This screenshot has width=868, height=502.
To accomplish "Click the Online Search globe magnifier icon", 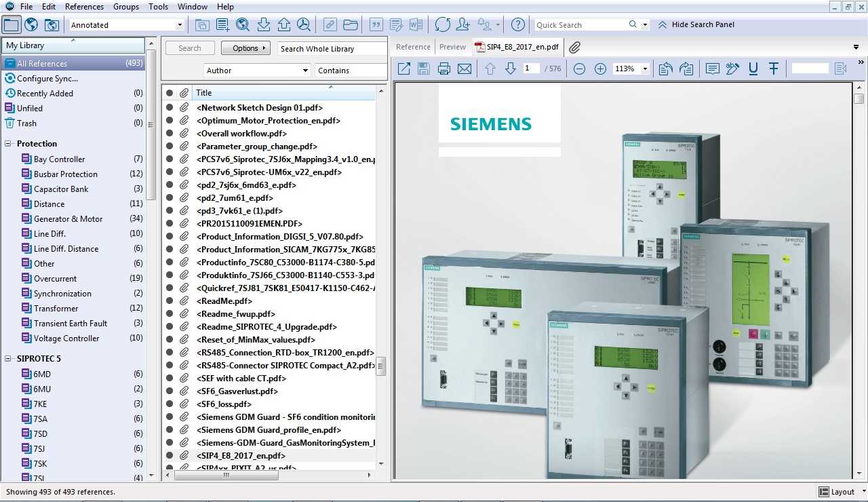I will pos(243,25).
